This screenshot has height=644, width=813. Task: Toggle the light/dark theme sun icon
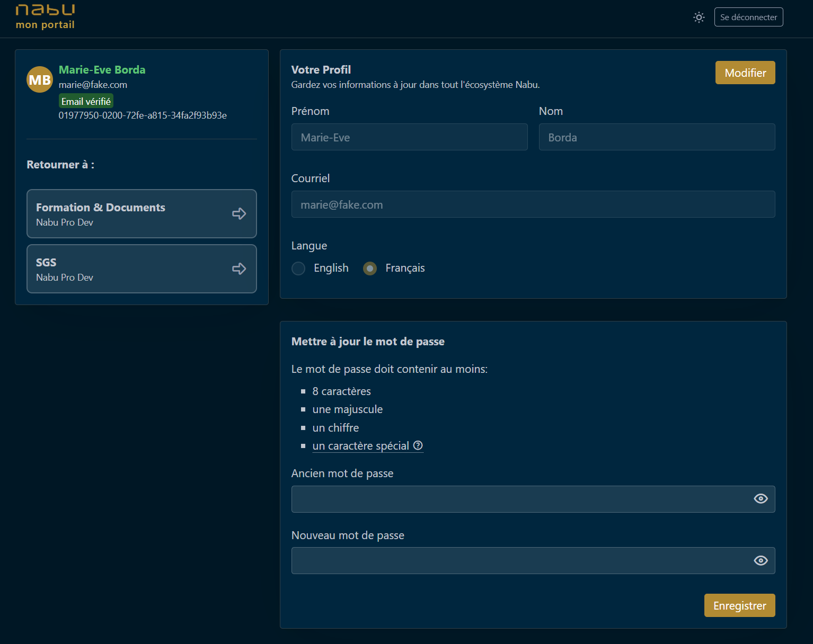(699, 17)
